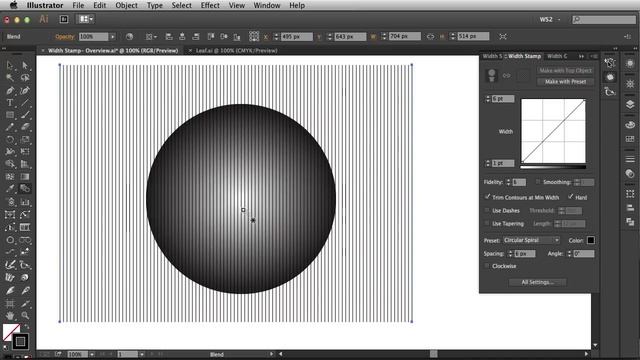Image resolution: width=640 pixels, height=360 pixels.
Task: Select the Paintbrush tool
Action: (x=25, y=115)
